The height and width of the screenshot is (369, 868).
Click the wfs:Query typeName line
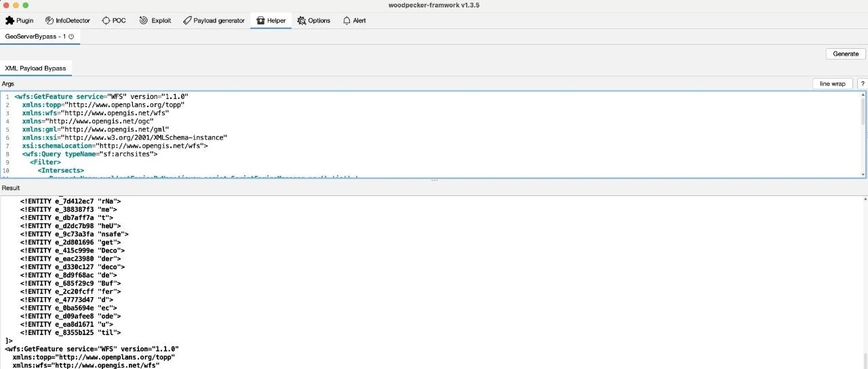(90, 154)
